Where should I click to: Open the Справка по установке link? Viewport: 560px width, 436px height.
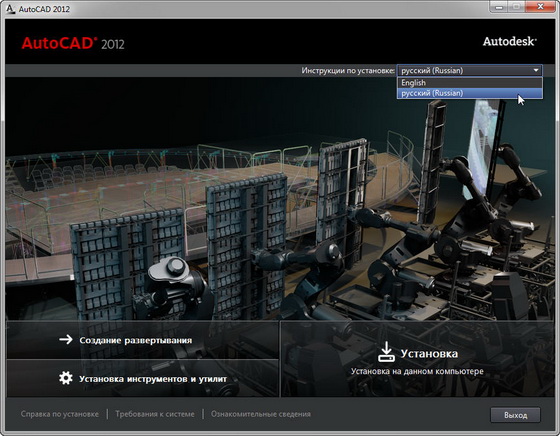[x=60, y=414]
